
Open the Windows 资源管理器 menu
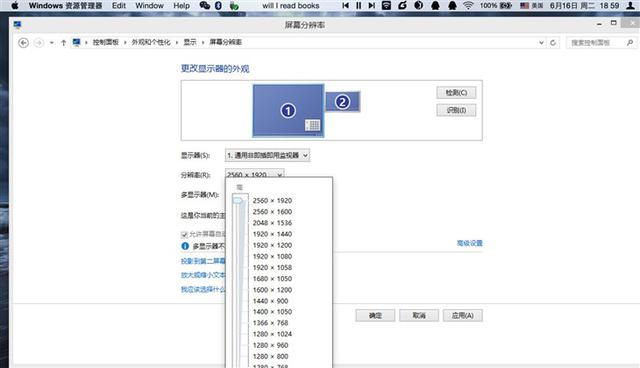click(x=65, y=6)
